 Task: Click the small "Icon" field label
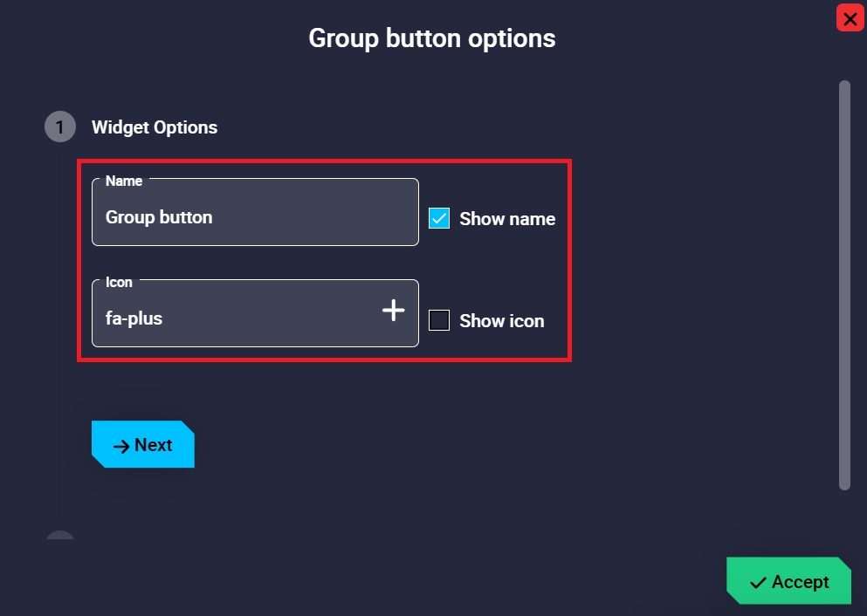(x=119, y=282)
